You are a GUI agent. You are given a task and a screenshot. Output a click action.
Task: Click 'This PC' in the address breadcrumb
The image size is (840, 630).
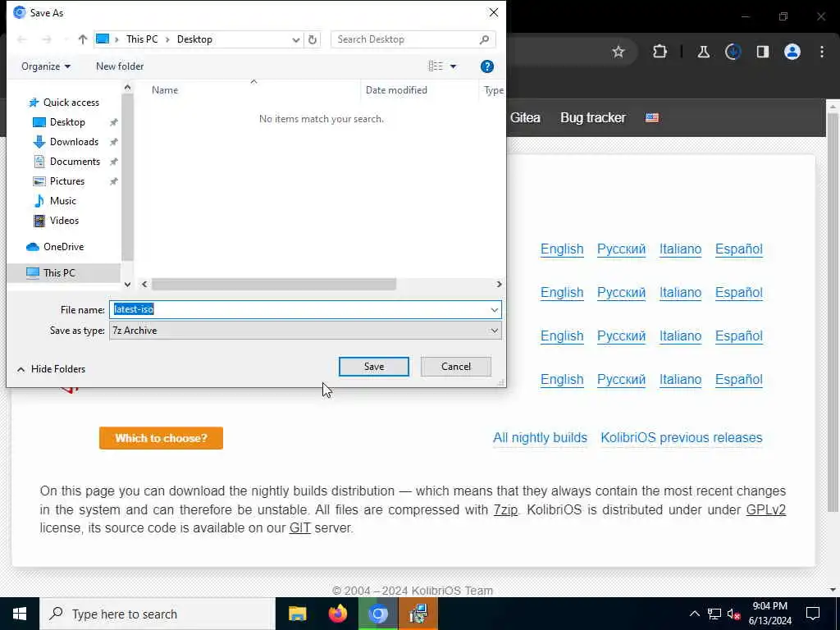(142, 39)
